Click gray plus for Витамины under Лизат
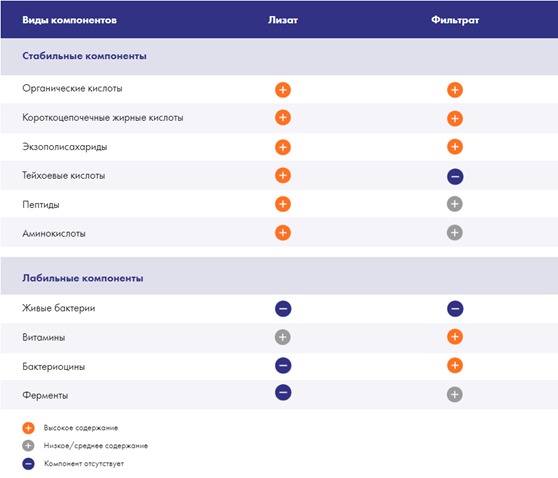Screen dimensions: 558x478 pos(283,337)
